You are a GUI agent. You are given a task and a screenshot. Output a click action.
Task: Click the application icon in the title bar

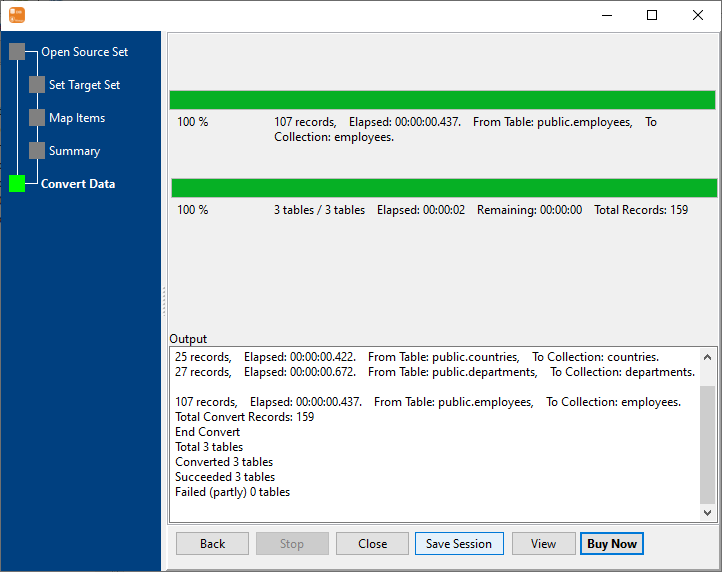[17, 15]
